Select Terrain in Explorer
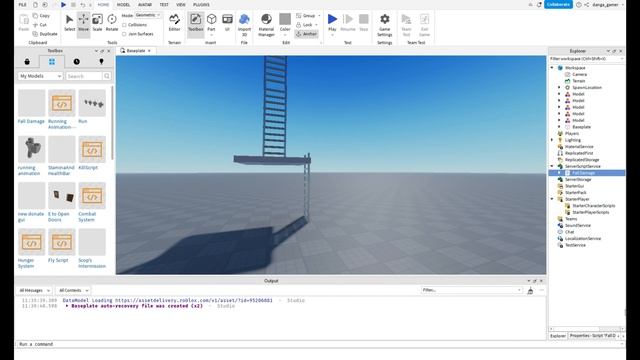 [578, 81]
